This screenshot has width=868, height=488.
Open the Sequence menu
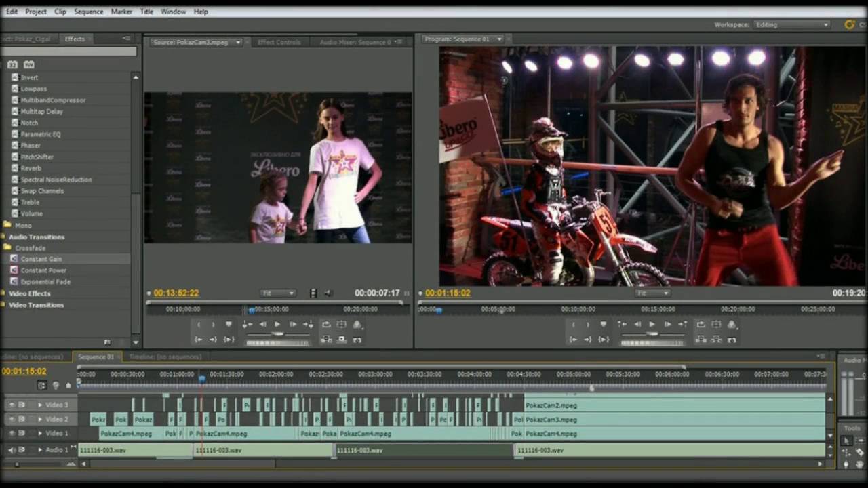point(89,12)
